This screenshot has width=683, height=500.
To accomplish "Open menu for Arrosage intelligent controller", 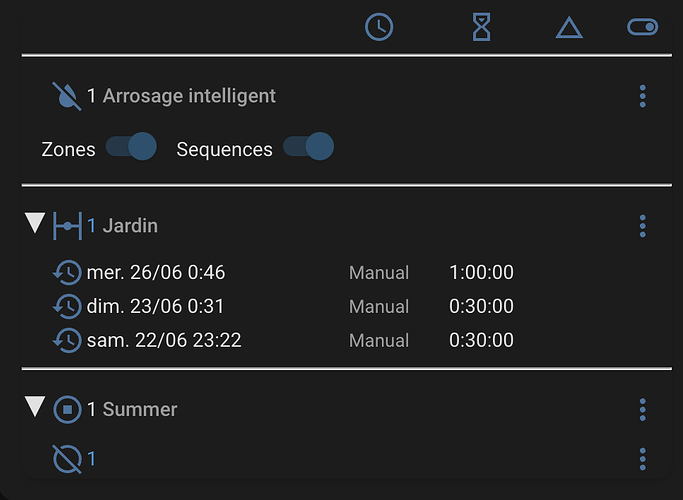I will click(x=642, y=96).
